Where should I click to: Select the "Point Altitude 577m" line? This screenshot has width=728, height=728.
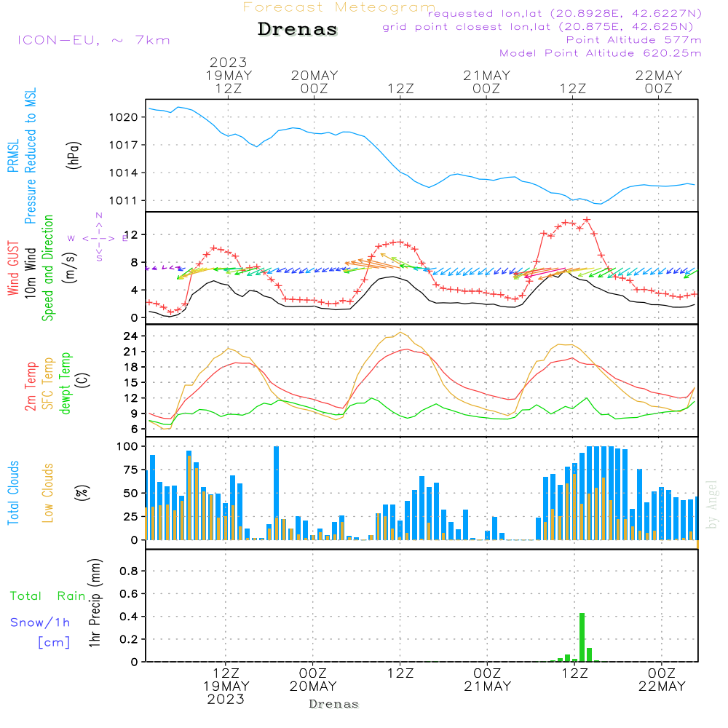pos(633,40)
